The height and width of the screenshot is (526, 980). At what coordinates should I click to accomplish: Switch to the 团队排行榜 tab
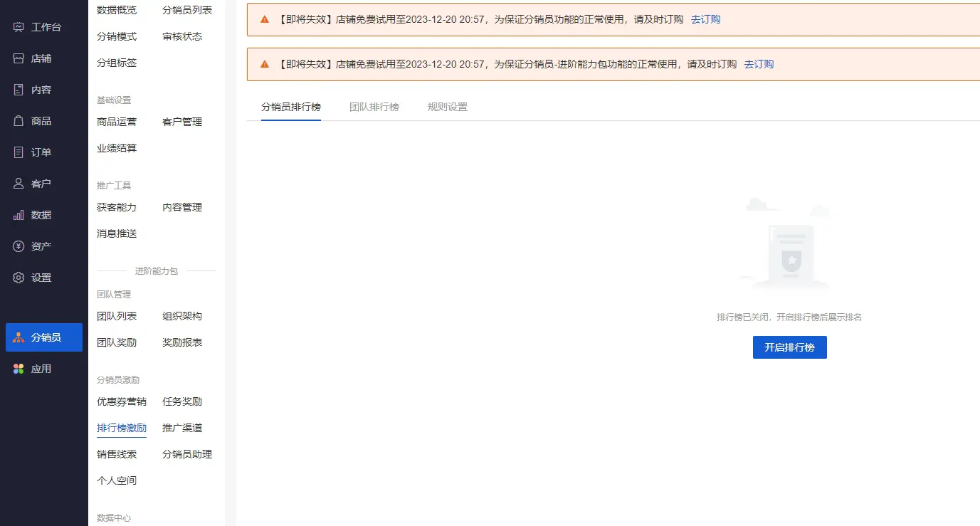coord(374,107)
